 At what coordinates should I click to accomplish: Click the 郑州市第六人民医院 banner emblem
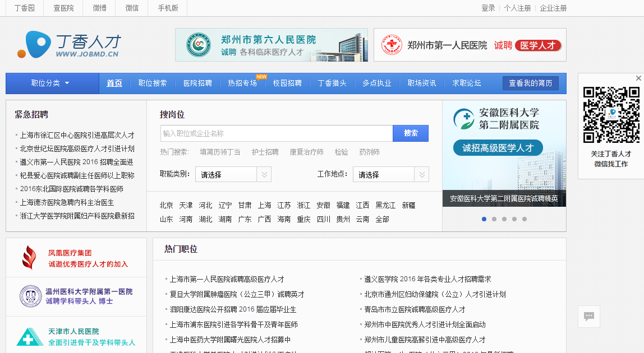[x=199, y=45]
